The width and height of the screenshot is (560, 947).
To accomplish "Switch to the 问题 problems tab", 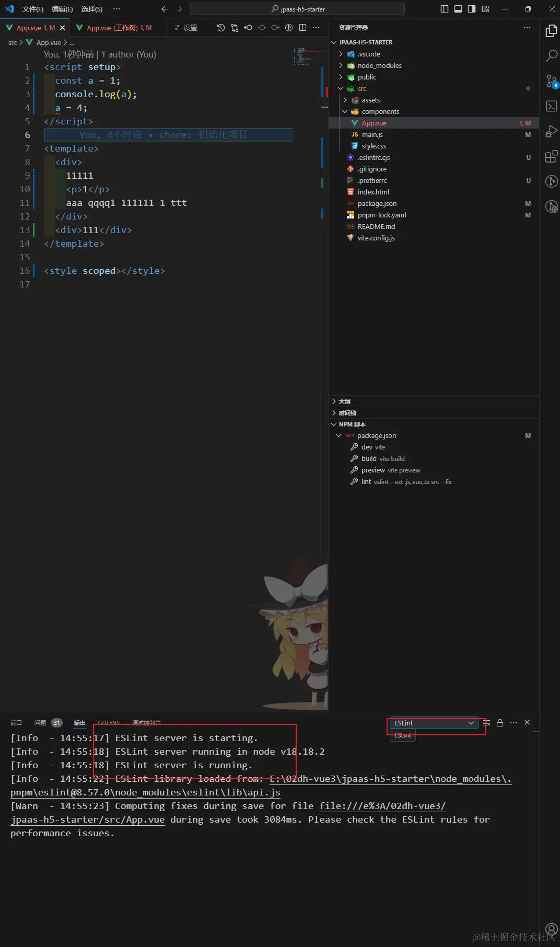I will pos(40,723).
